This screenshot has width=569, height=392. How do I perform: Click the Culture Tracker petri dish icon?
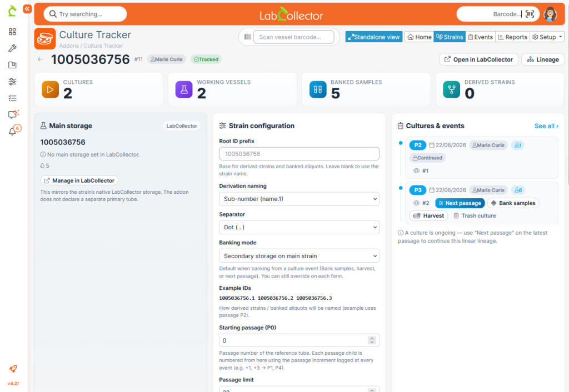pyautogui.click(x=45, y=38)
